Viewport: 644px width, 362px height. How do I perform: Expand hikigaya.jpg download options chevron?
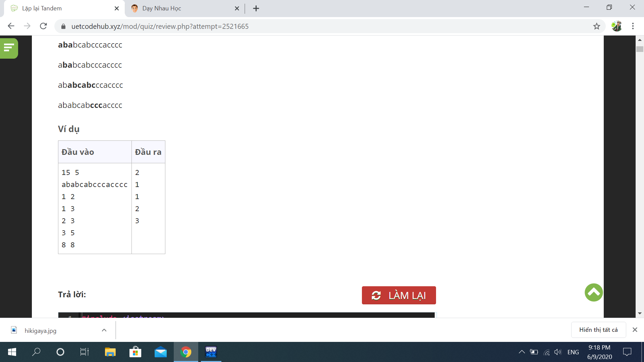(104, 330)
